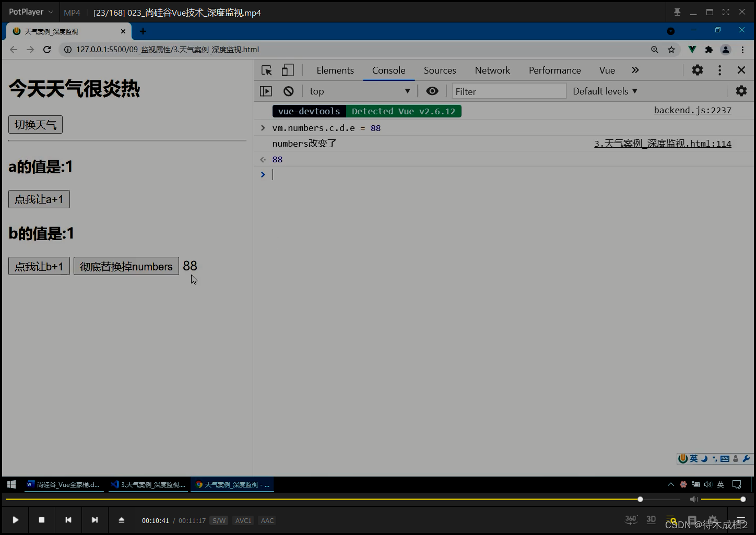Toggle 360° video mode
756x535 pixels.
(x=631, y=519)
